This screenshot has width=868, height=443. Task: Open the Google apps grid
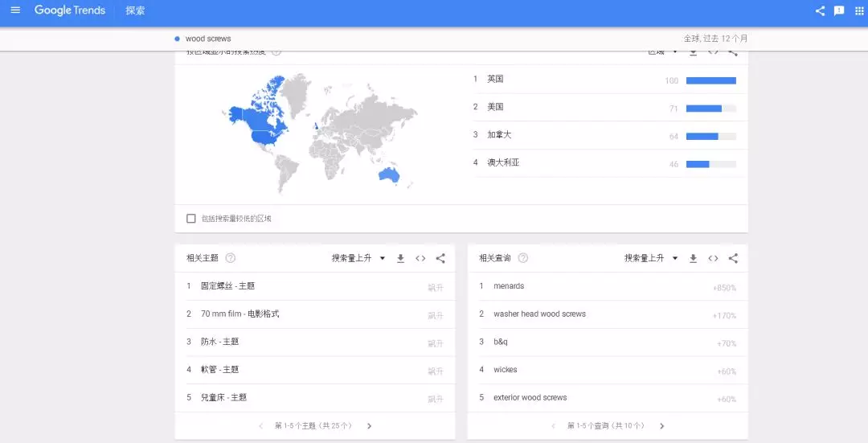[859, 10]
